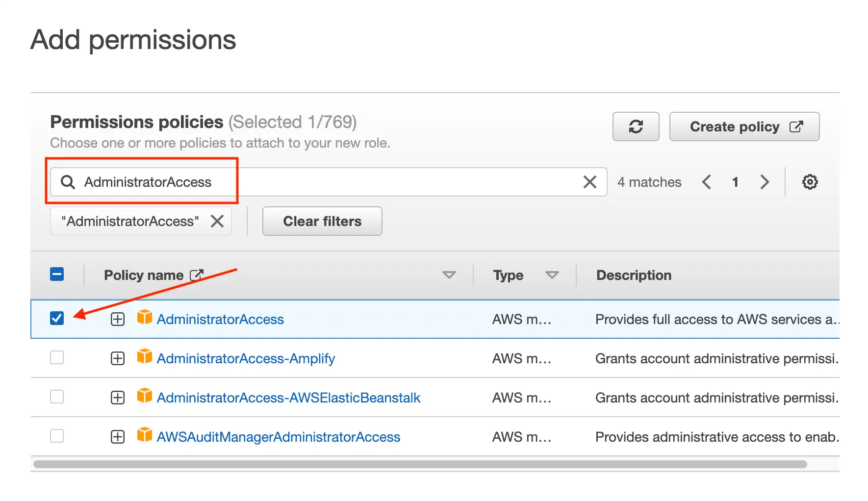
Task: Click the AdministratorAccess-Amplify policy box icon
Action: [144, 356]
